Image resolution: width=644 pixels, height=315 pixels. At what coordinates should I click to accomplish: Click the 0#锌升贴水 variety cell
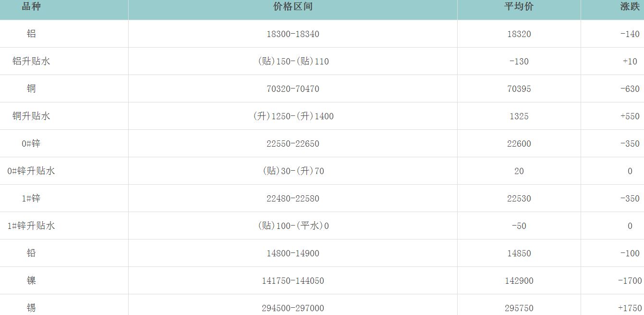tap(31, 171)
